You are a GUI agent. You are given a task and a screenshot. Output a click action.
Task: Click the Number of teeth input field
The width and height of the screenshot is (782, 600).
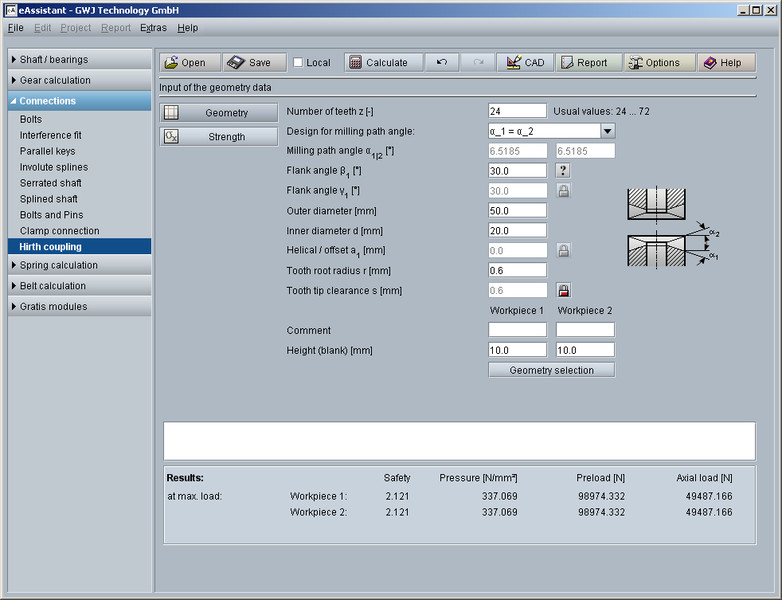coord(517,111)
